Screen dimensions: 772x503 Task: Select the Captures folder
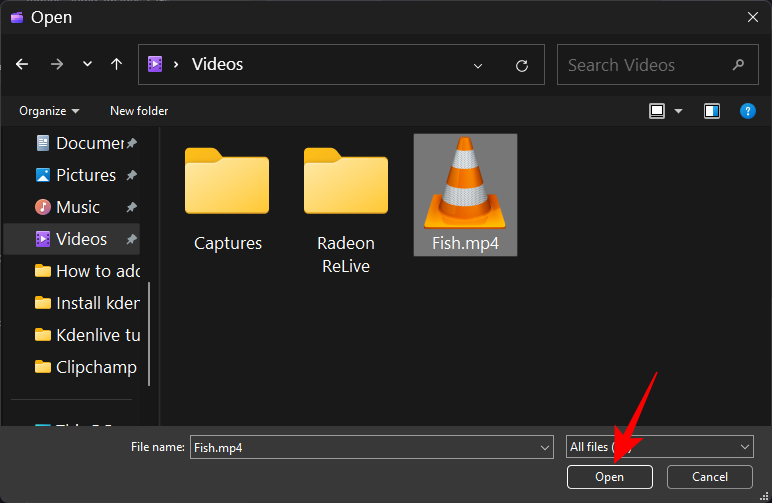pyautogui.click(x=227, y=200)
